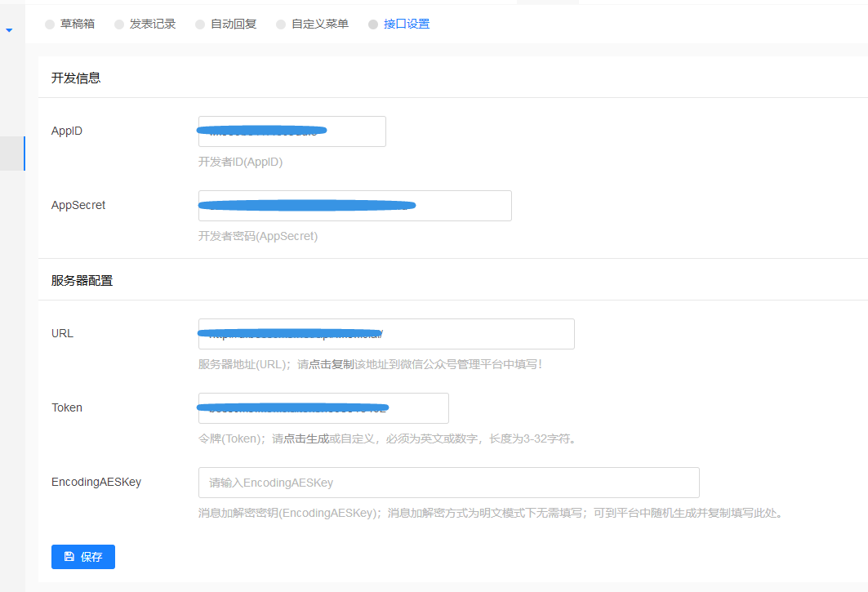Open the 自定义菜单 tab
868x592 pixels.
coord(320,24)
